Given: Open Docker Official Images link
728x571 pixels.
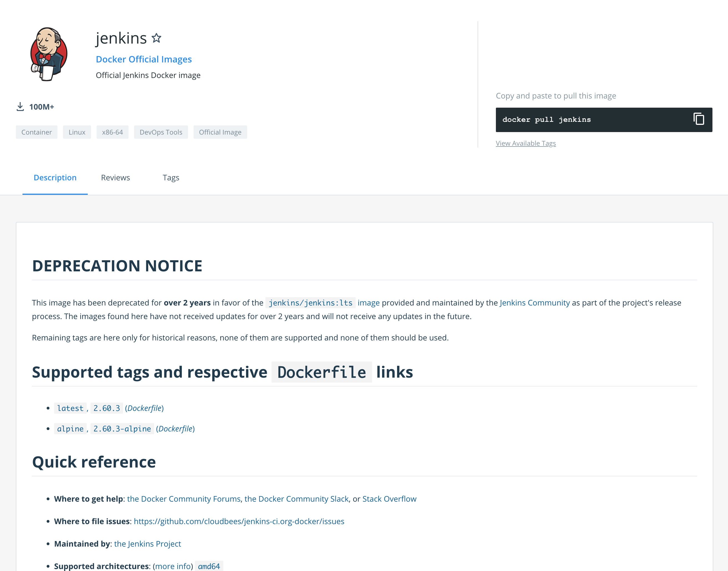Looking at the screenshot, I should [144, 59].
